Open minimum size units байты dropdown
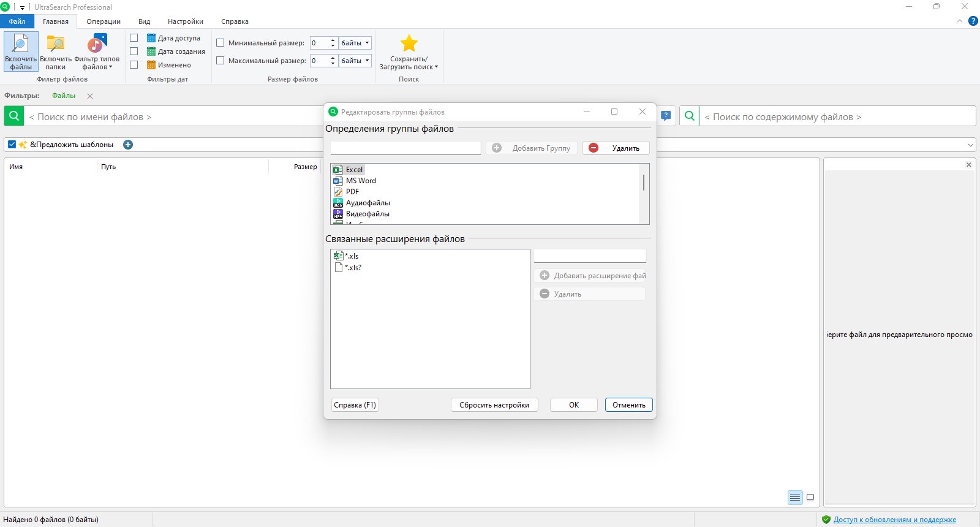 (x=355, y=43)
